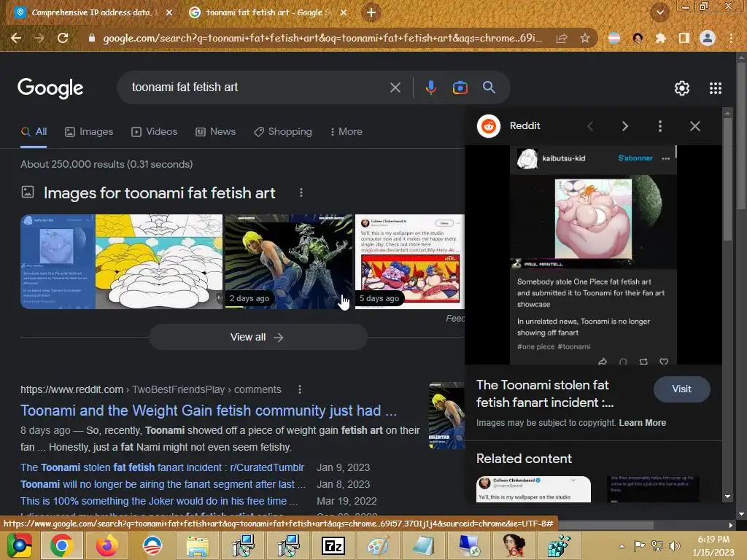Open the Learn More copyright link
This screenshot has height=560, width=747.
[642, 423]
